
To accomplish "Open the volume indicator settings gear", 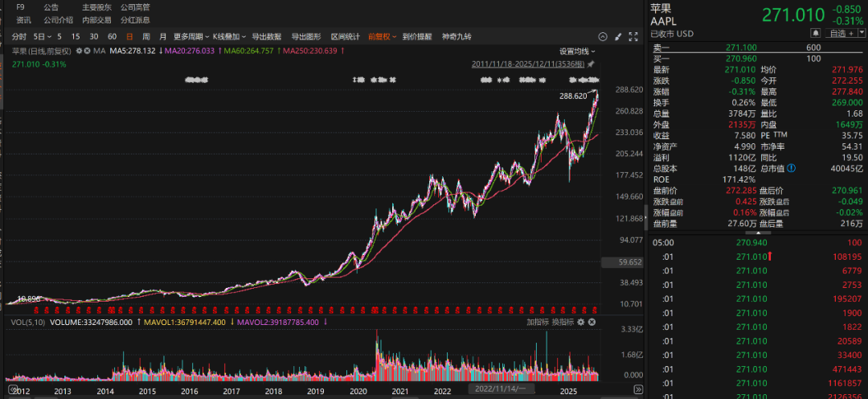I will click(x=582, y=322).
